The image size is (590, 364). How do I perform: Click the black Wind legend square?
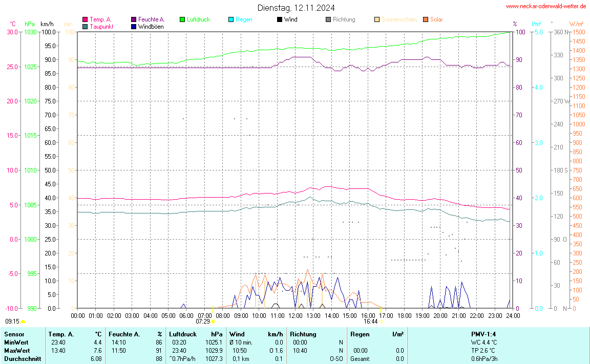[x=280, y=19]
